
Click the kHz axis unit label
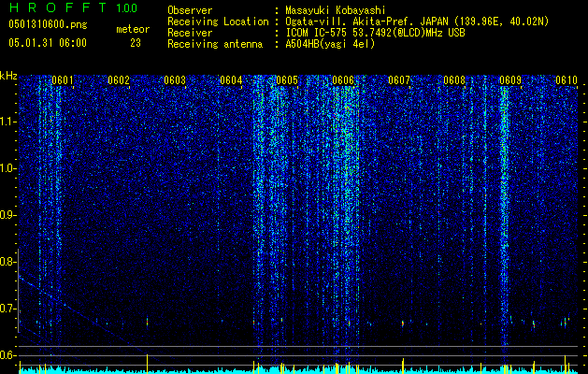pyautogui.click(x=8, y=76)
